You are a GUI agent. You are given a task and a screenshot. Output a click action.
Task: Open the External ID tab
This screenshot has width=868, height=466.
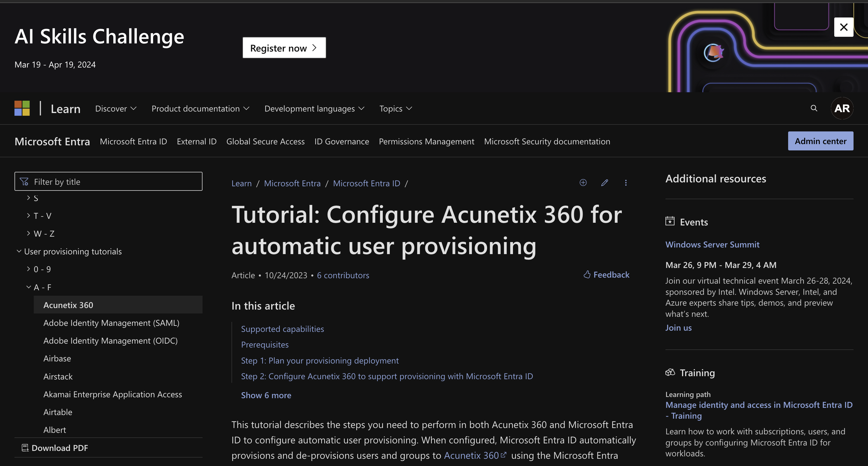coord(197,141)
